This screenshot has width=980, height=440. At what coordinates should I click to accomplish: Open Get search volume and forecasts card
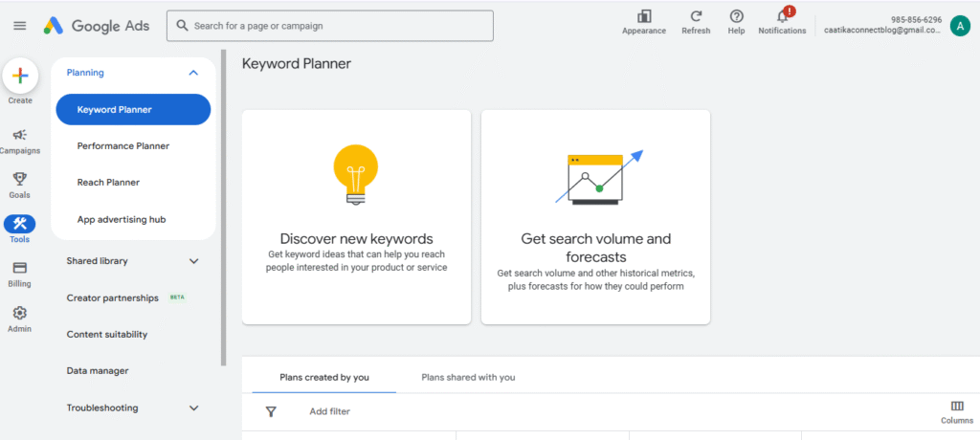pyautogui.click(x=595, y=216)
